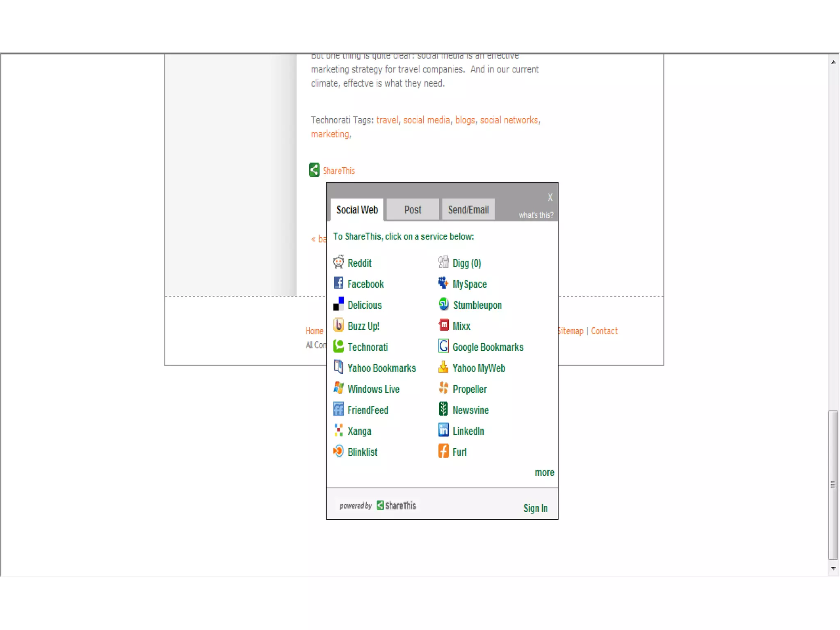The height and width of the screenshot is (630, 840).
Task: Click the vertical scrollbar thumb
Action: pyautogui.click(x=833, y=485)
